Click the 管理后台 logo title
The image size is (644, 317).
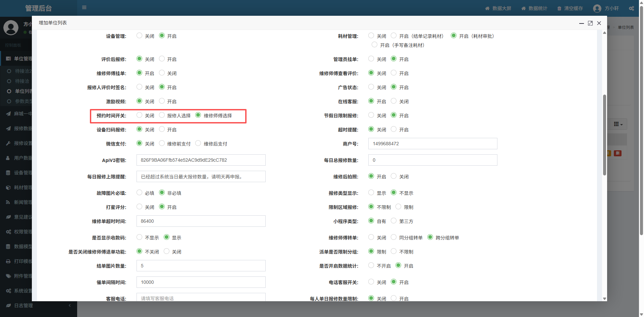tap(39, 8)
